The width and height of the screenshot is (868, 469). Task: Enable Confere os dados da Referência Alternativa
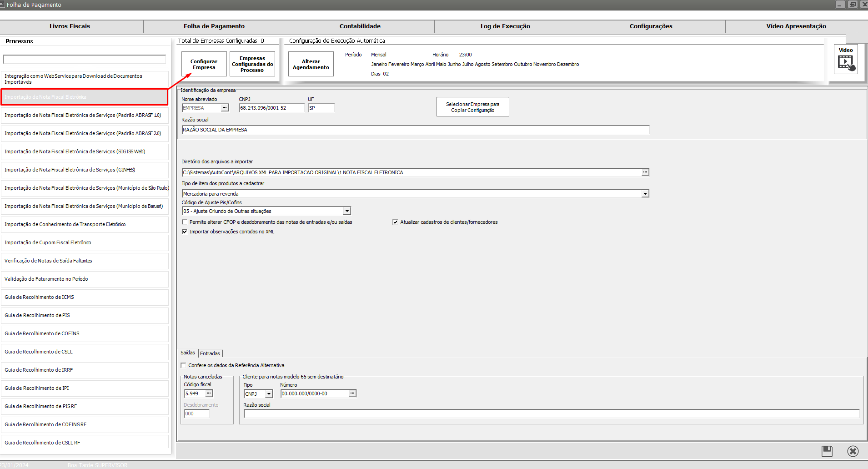183,365
